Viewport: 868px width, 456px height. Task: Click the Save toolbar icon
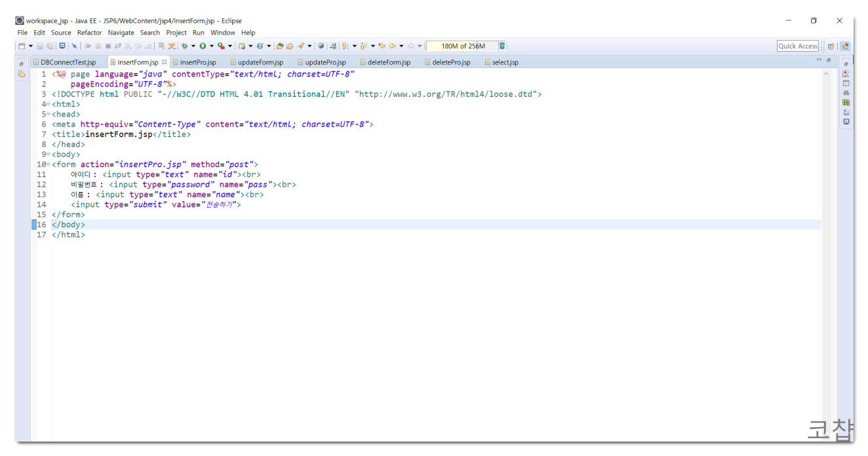tap(40, 46)
